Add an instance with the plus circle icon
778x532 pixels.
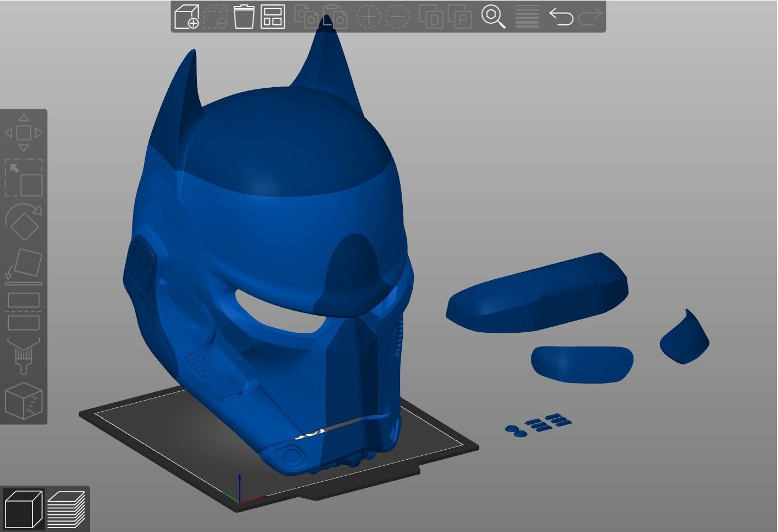pyautogui.click(x=369, y=17)
